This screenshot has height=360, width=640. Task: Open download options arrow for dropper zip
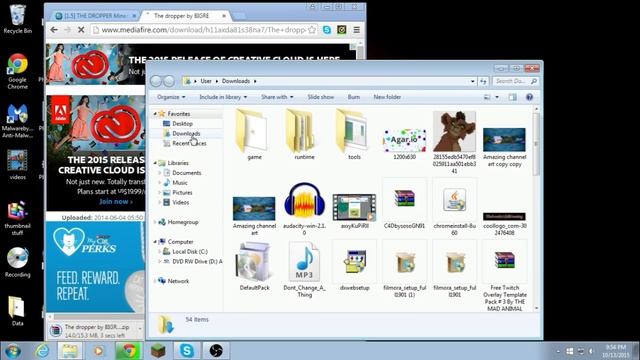tap(140, 329)
